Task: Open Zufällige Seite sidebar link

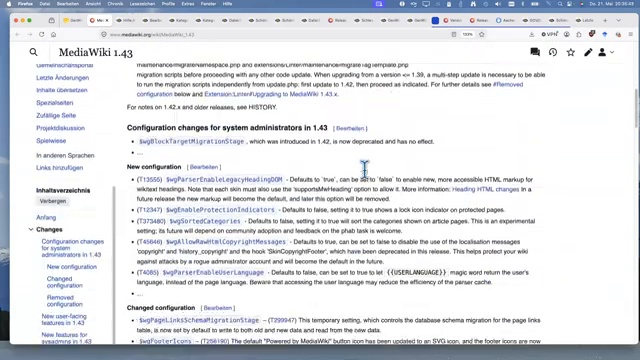Action: tap(56, 116)
